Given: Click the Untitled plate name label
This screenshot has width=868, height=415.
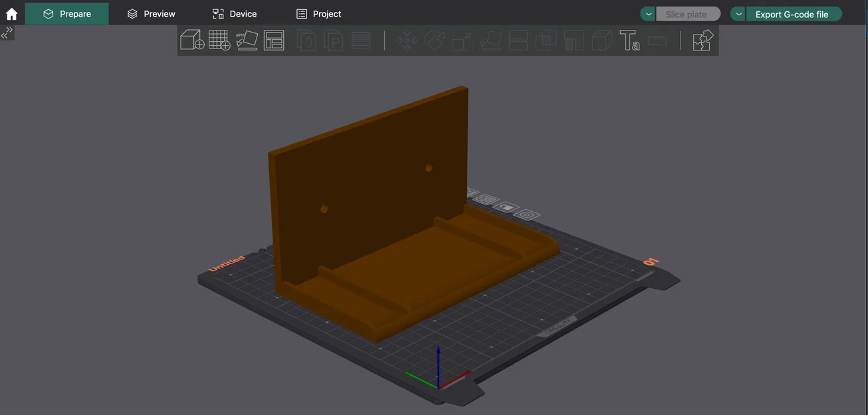Looking at the screenshot, I should coord(227,264).
